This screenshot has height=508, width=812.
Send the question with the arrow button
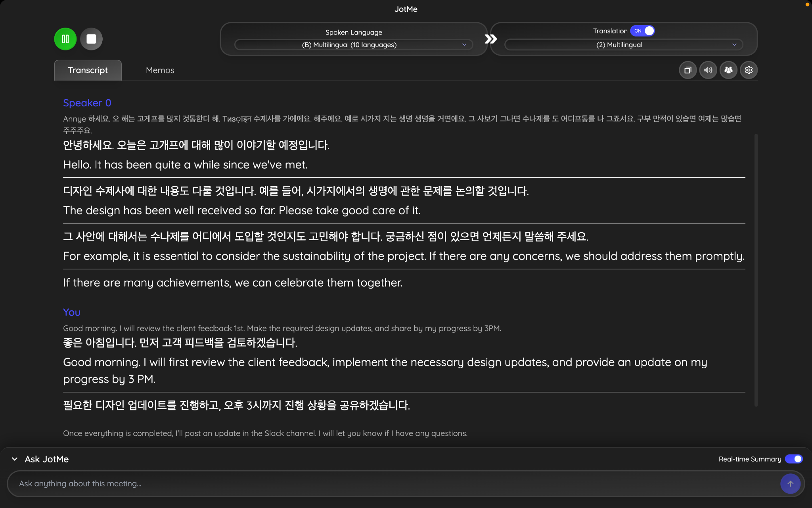pyautogui.click(x=790, y=484)
